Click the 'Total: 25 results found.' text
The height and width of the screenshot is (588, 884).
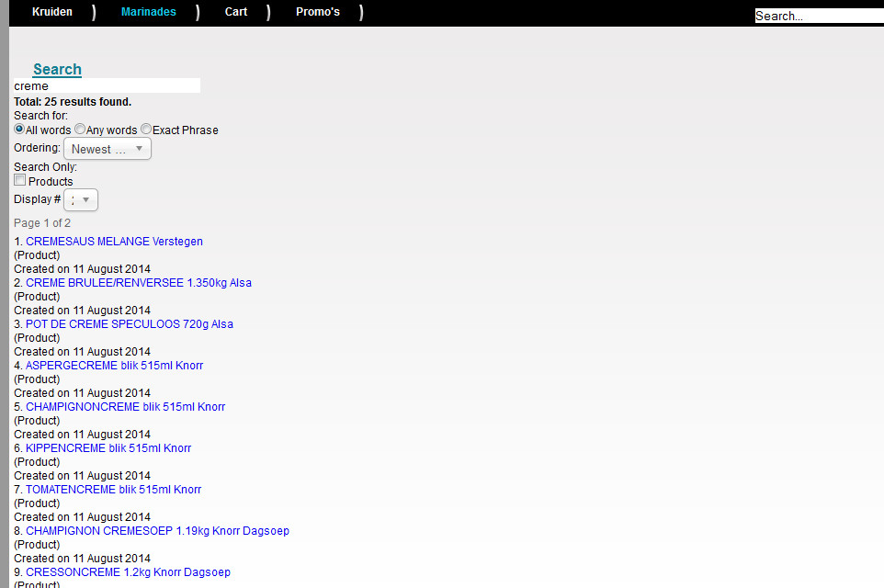(73, 101)
